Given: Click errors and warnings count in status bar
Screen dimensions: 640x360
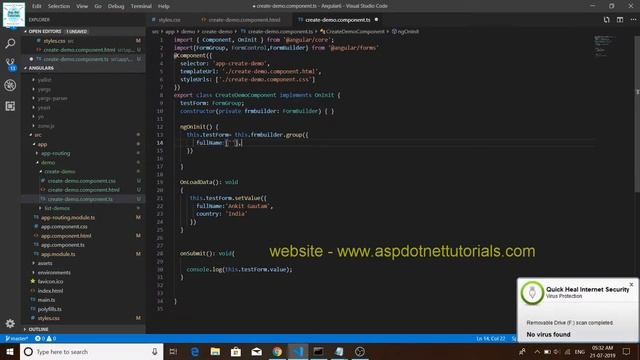Looking at the screenshot, I should pos(45,338).
